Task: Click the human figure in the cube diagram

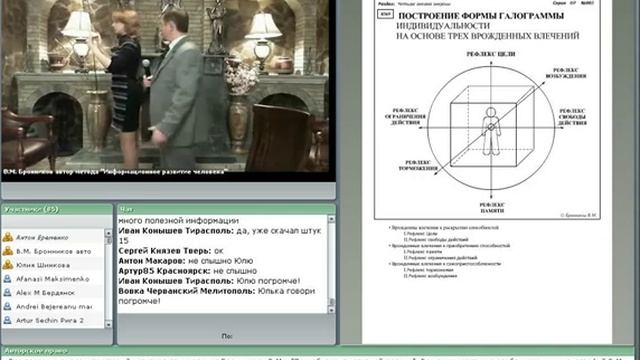Action: 491,131
